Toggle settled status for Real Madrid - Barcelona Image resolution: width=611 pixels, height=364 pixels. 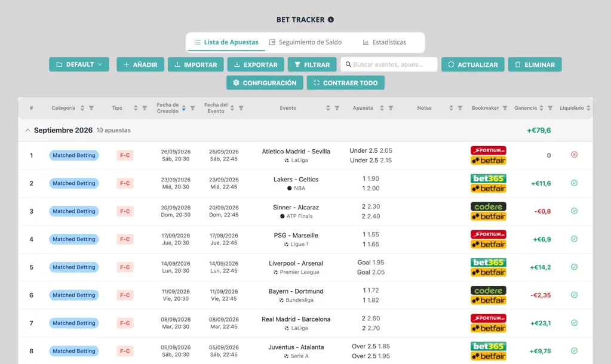pos(574,323)
